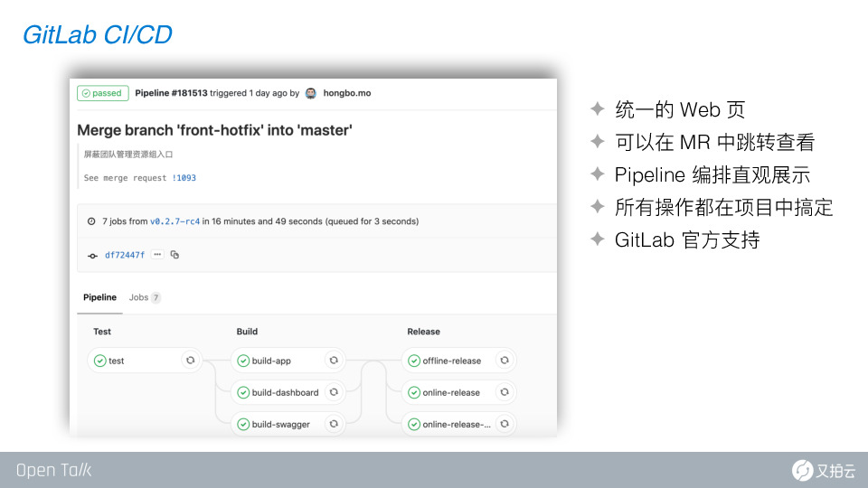Select the Pipeline tab
Image resolution: width=868 pixels, height=488 pixels.
coord(99,297)
